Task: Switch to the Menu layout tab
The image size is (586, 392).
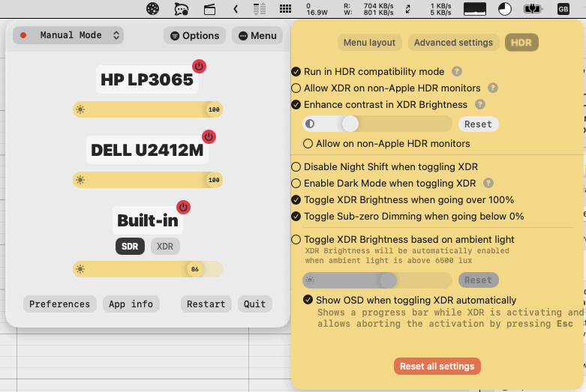Action: (369, 43)
